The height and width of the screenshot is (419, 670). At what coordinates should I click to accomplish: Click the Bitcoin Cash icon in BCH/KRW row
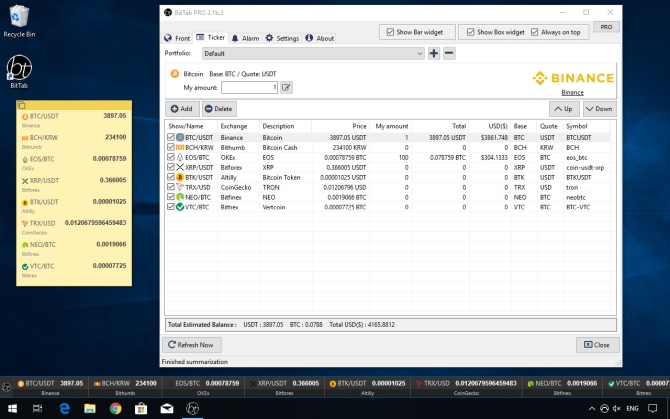[x=180, y=147]
